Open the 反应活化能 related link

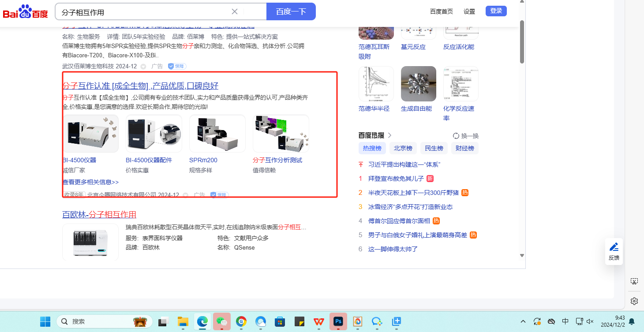459,47
